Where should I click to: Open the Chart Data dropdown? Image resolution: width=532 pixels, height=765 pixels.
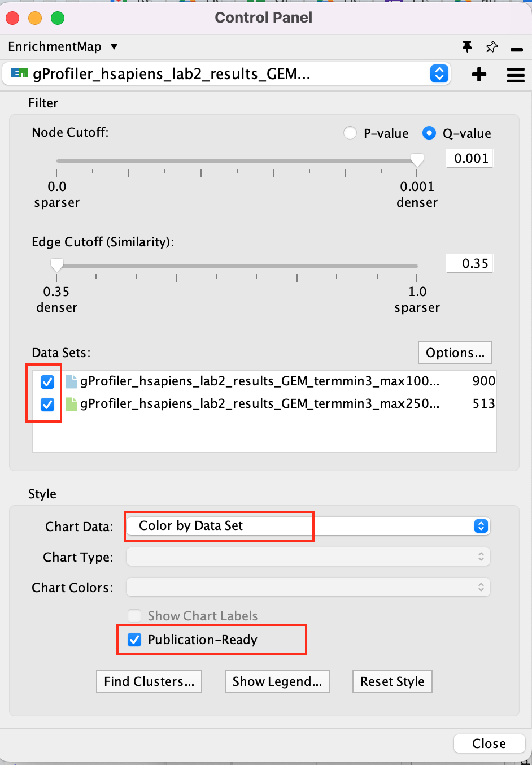point(480,526)
